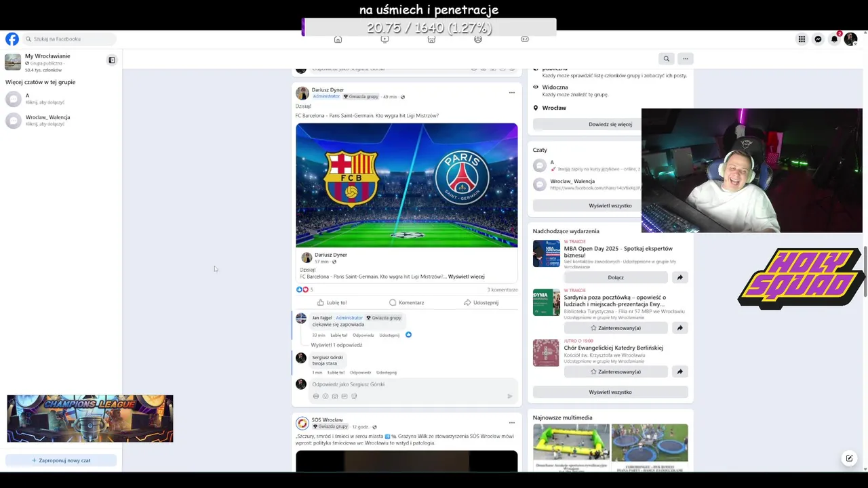The image size is (868, 488).
Task: Click in 'Szukaj na Facebooku' search box
Action: click(68, 39)
